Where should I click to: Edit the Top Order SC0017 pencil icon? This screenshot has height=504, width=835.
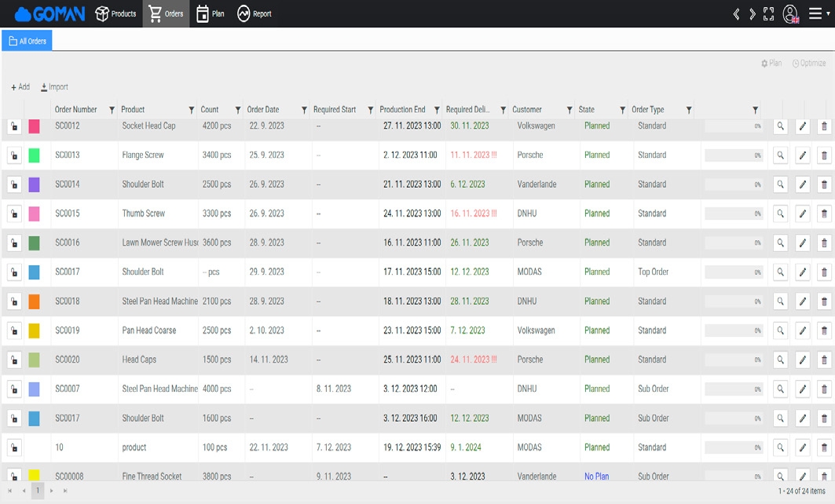[x=803, y=272]
